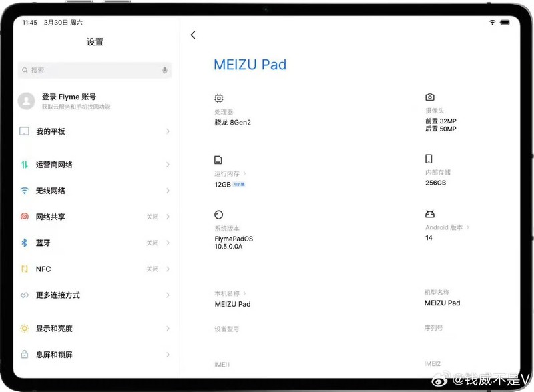
Task: Click the sun icon beside 显示和亮度
Action: point(24,329)
